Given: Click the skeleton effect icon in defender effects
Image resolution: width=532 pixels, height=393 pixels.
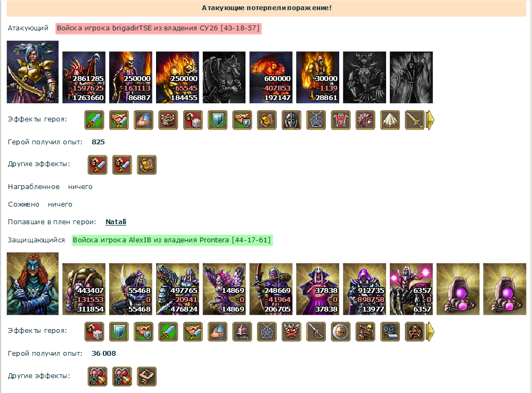Looking at the screenshot, I should pyautogui.click(x=365, y=332).
